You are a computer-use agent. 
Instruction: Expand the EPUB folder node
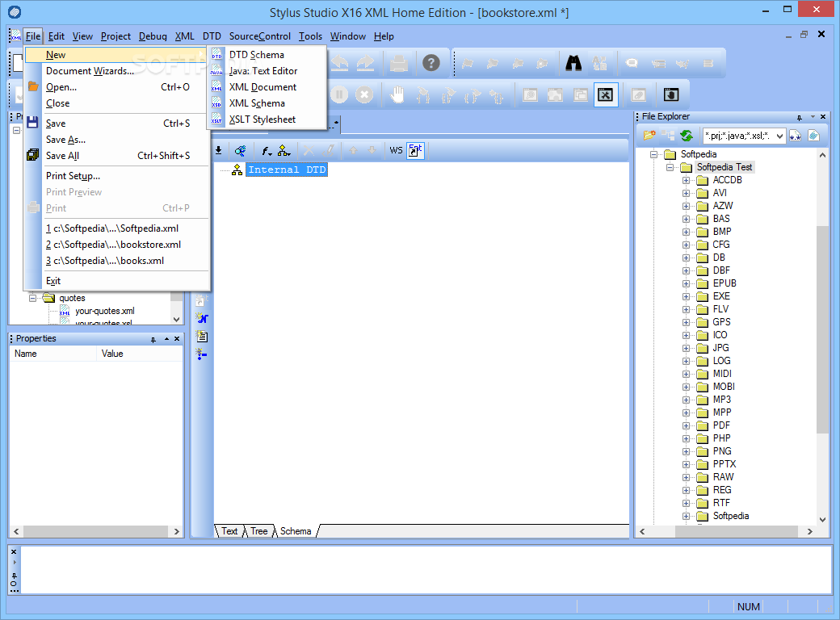(686, 283)
